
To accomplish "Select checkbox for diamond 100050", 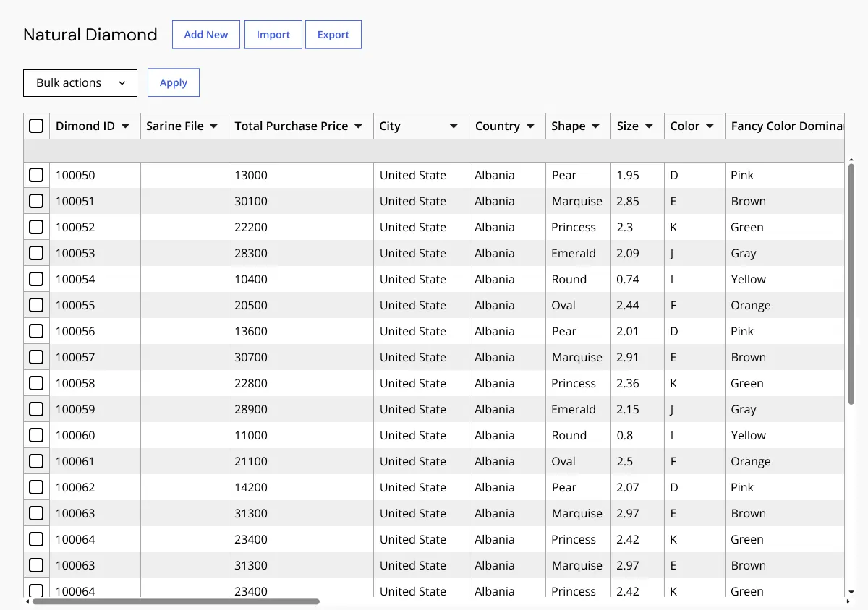I will (x=36, y=175).
